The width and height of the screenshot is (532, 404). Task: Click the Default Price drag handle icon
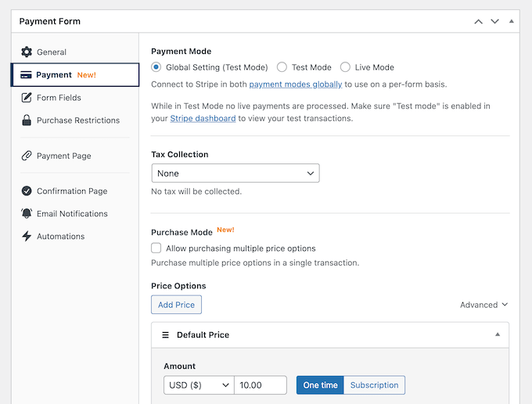click(x=165, y=335)
